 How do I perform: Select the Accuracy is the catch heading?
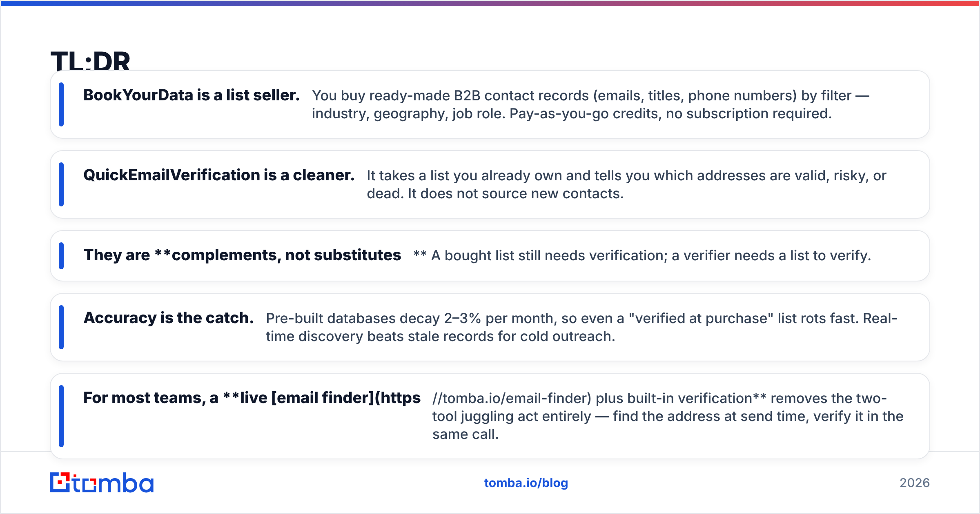point(169,318)
